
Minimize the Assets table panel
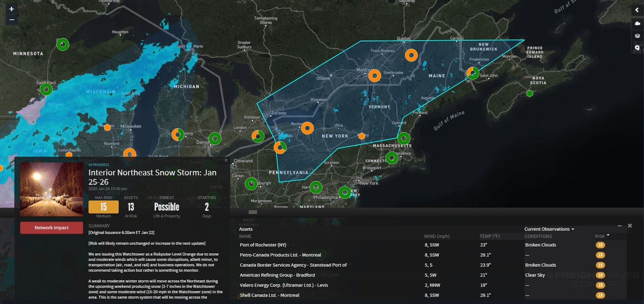click(x=620, y=226)
